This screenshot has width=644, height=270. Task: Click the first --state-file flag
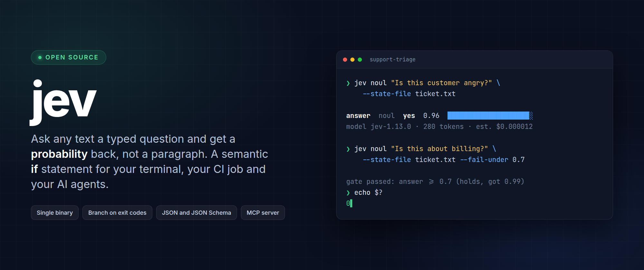(x=387, y=94)
